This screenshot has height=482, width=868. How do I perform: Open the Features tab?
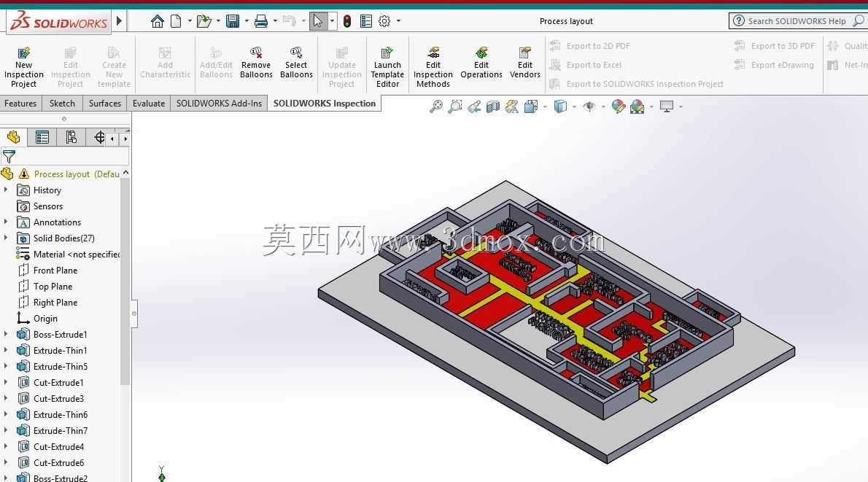click(20, 104)
